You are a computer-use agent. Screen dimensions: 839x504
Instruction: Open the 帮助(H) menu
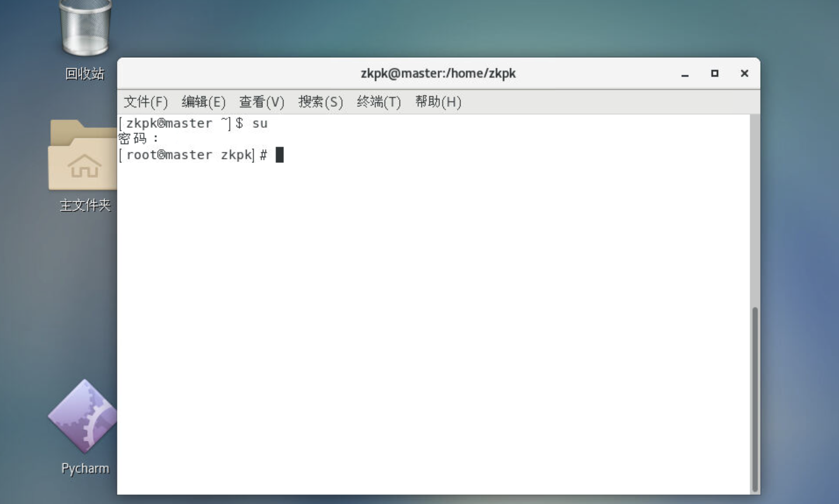[x=438, y=102]
